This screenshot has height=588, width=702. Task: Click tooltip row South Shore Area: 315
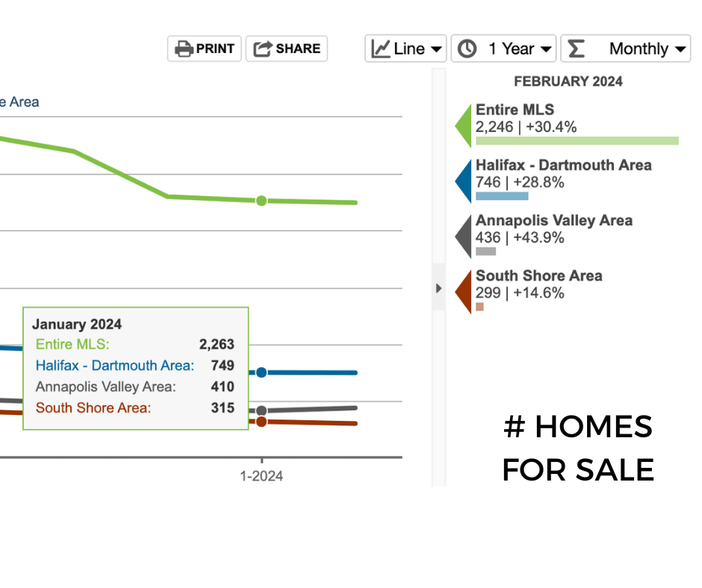pos(135,407)
